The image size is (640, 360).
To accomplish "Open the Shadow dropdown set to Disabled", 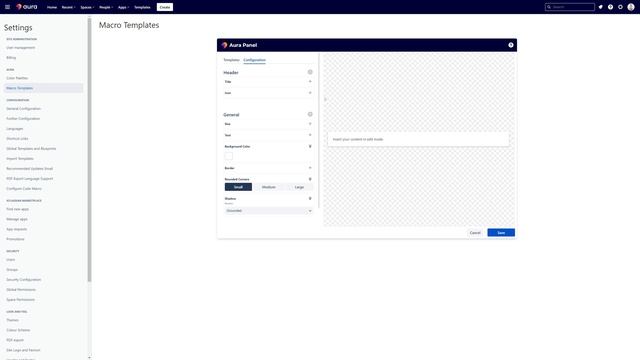I will [x=269, y=211].
